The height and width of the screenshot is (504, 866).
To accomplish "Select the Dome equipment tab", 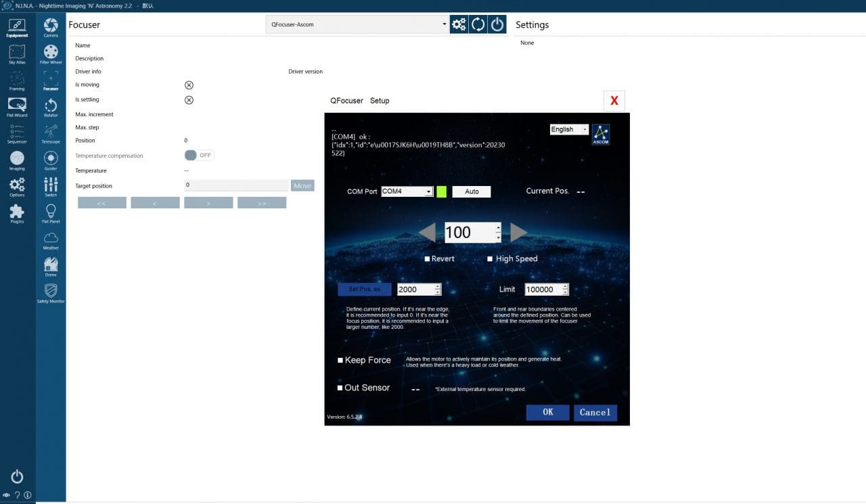I will (51, 267).
